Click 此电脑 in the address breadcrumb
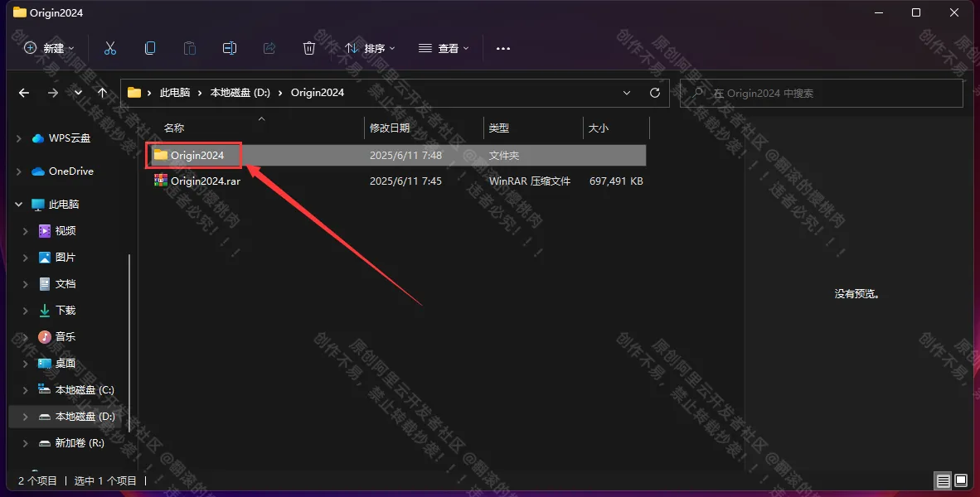Screen dimensions: 980x497 (175, 93)
